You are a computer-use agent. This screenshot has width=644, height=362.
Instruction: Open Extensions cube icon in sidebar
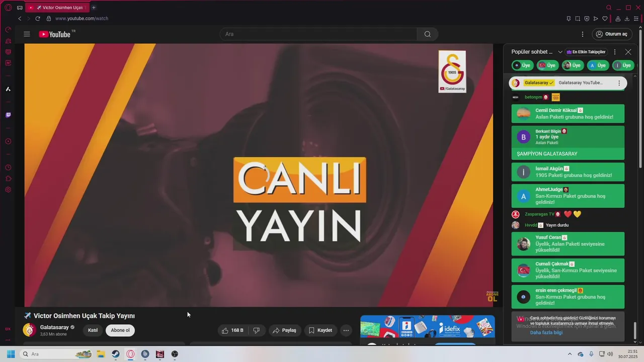click(8, 178)
